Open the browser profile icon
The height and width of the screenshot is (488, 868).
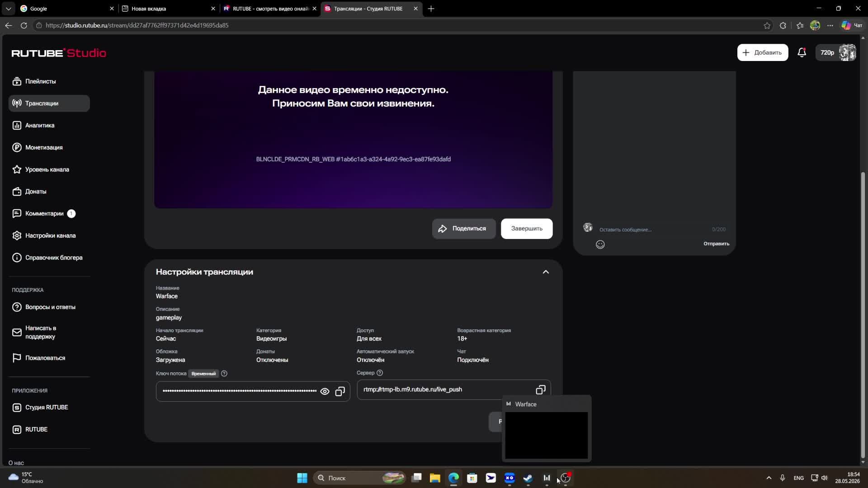click(x=815, y=25)
